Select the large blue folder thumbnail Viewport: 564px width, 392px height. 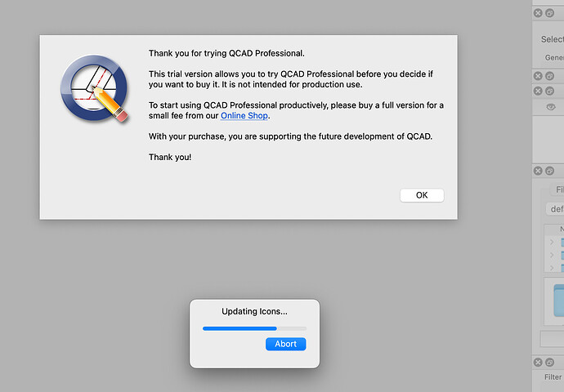click(558, 300)
